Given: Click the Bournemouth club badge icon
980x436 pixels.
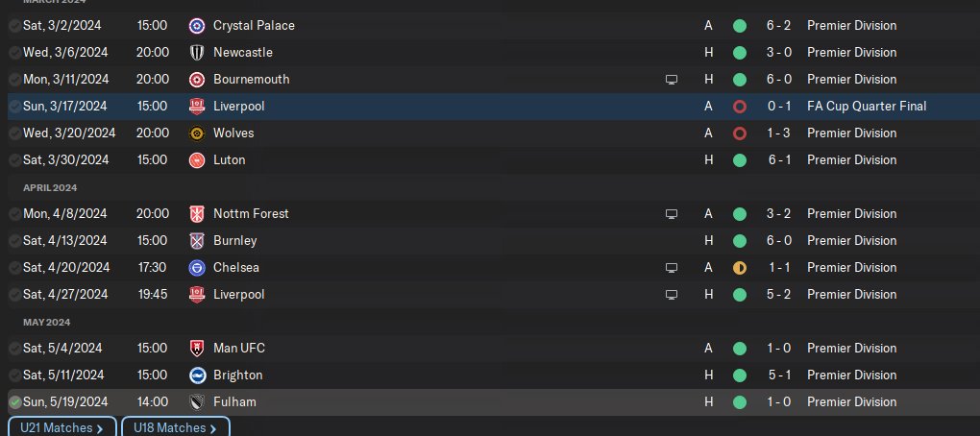Looking at the screenshot, I should (197, 79).
